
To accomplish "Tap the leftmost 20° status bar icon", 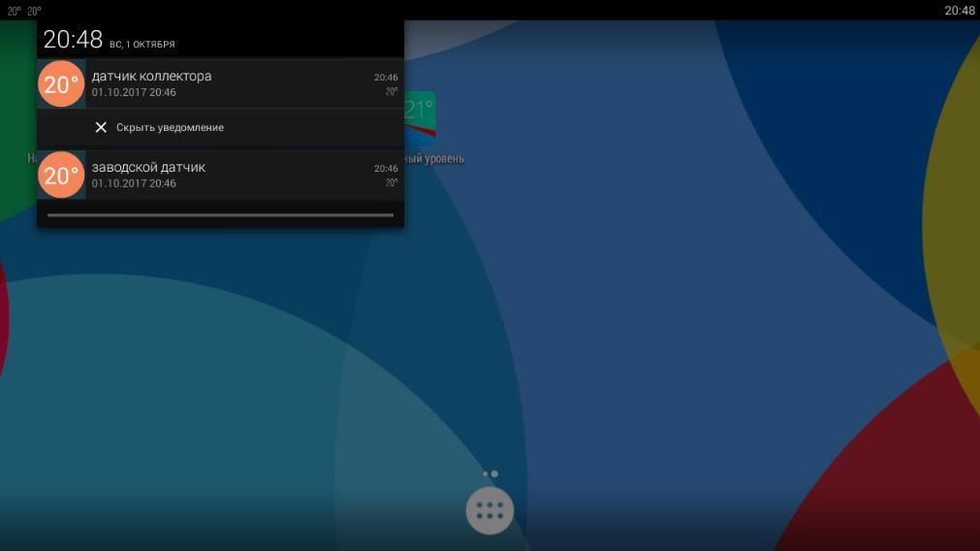I will pyautogui.click(x=14, y=11).
